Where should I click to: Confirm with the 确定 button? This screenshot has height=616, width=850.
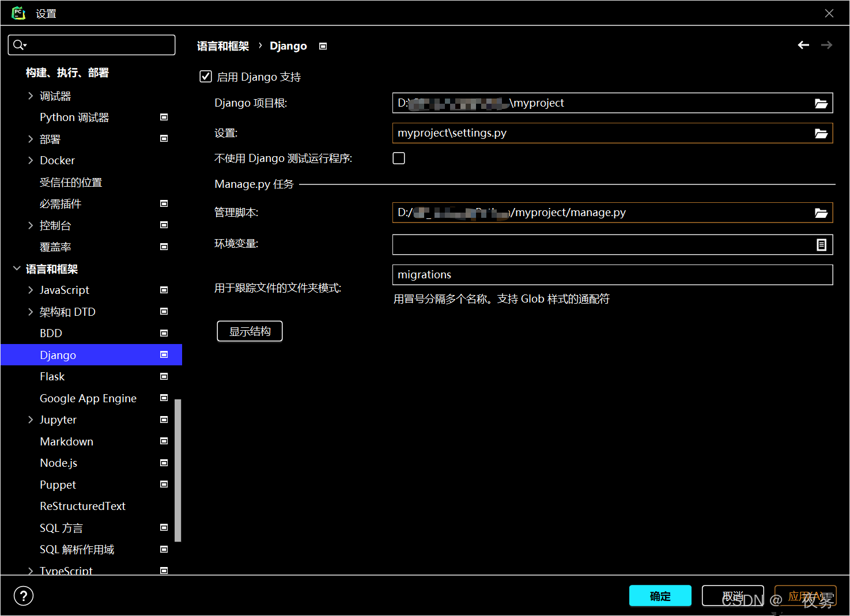click(660, 596)
